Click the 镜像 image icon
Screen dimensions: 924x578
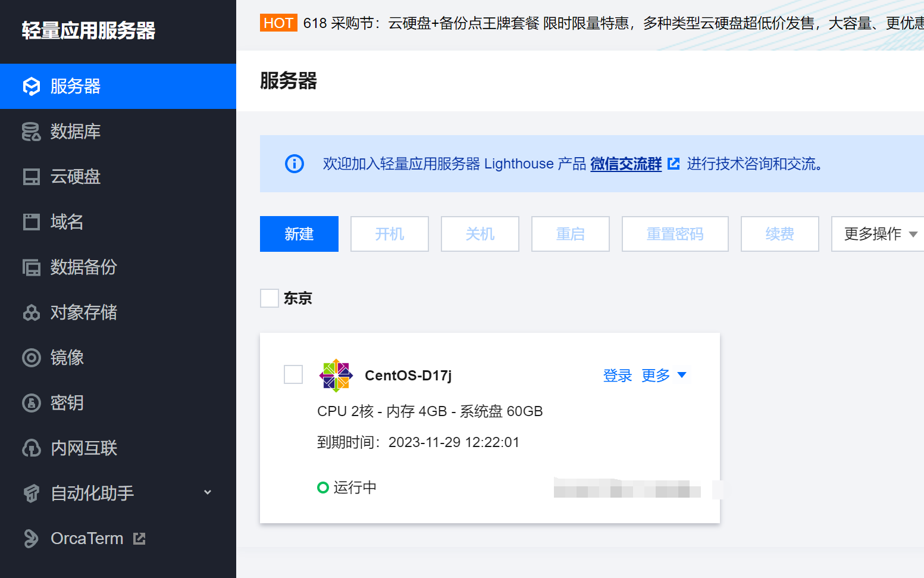(31, 358)
